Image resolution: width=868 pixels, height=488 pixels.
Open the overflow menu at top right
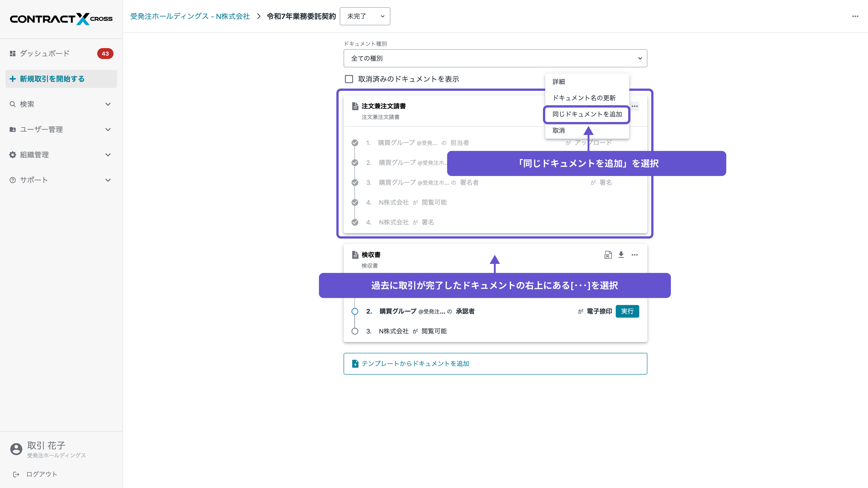pyautogui.click(x=855, y=16)
